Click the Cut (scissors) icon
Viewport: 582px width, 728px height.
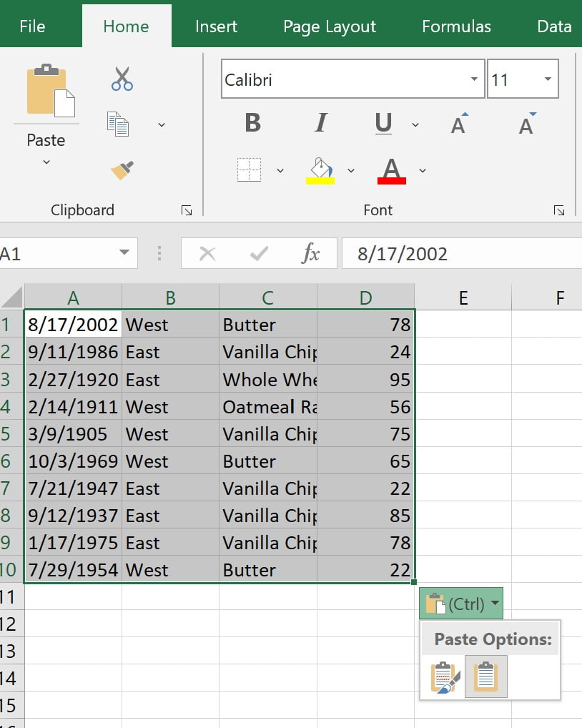121,77
